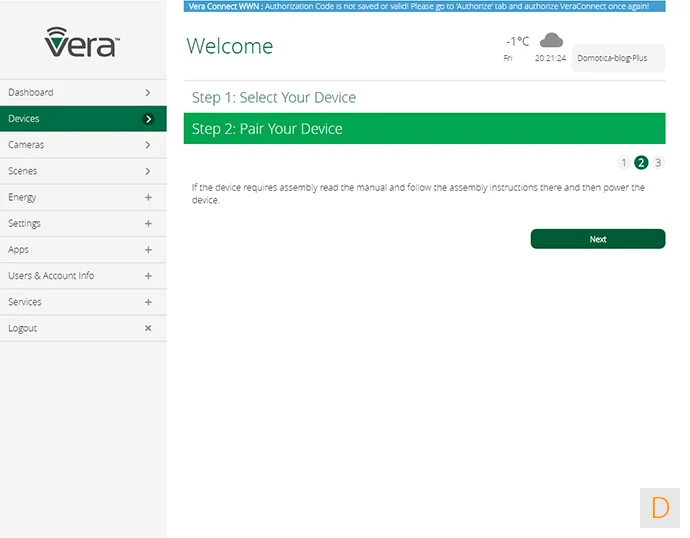
Task: Click the Scenes chevron arrow
Action: [x=148, y=171]
